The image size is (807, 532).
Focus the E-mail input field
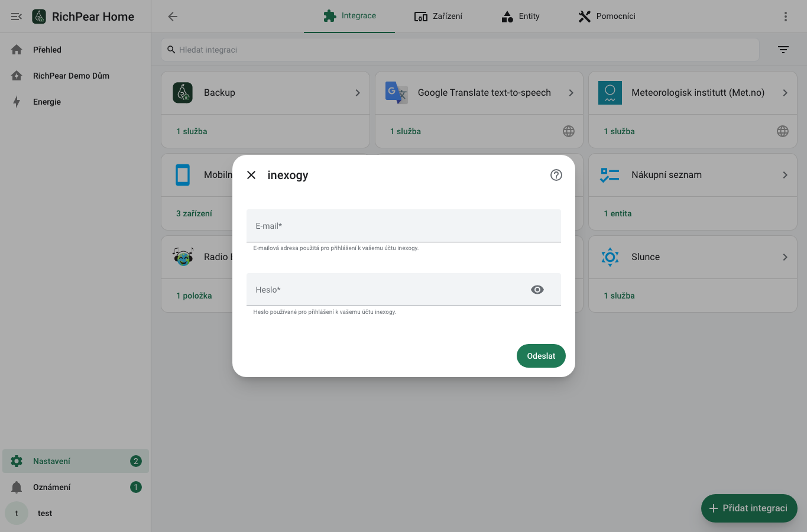(404, 226)
